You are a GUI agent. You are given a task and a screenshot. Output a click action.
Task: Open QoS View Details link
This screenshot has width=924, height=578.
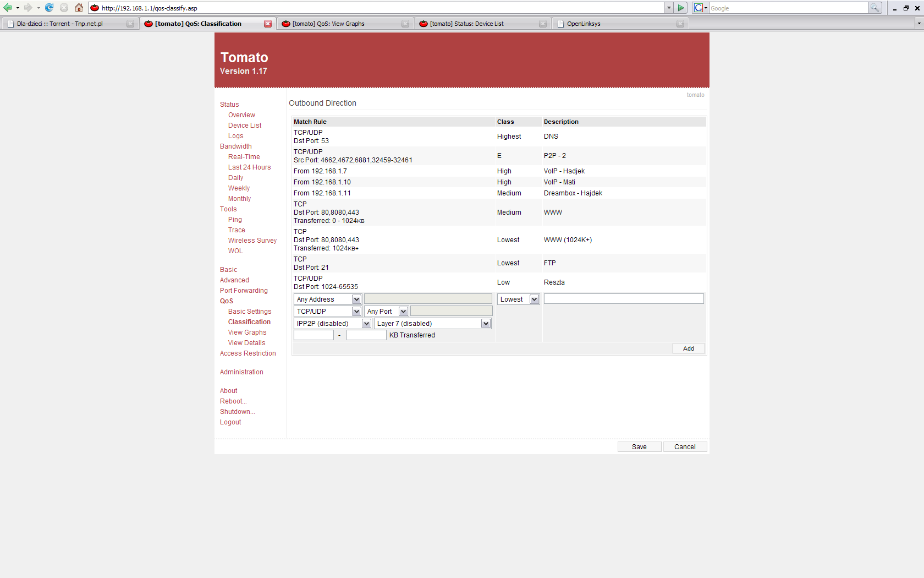(246, 343)
